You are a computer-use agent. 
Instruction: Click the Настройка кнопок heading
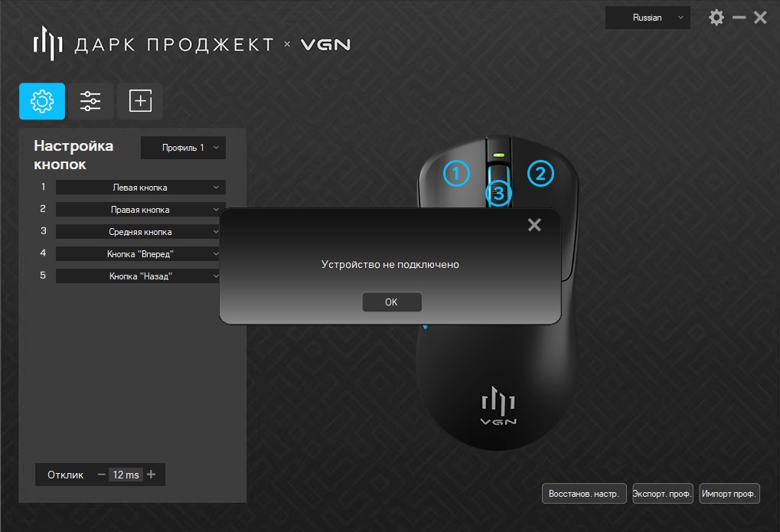(73, 155)
